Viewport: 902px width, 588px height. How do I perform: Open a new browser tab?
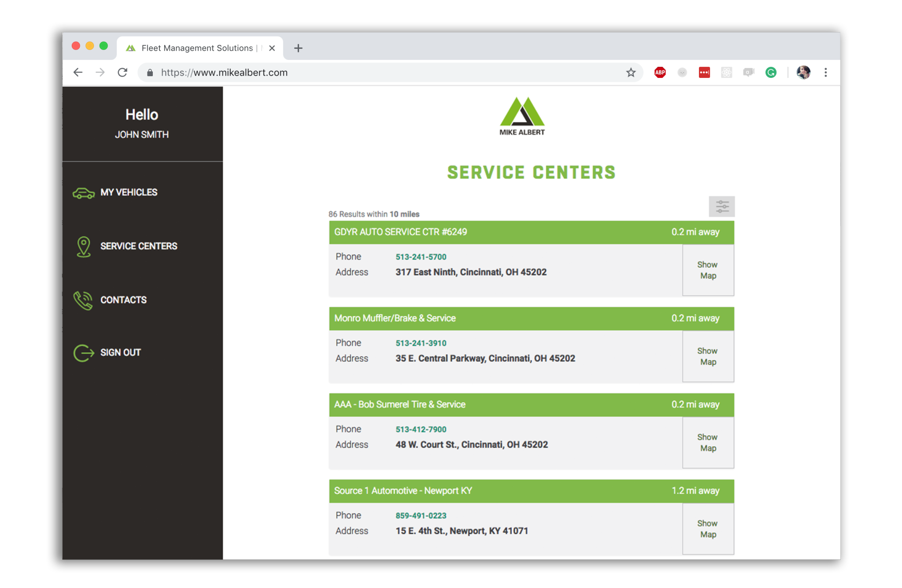pos(298,48)
